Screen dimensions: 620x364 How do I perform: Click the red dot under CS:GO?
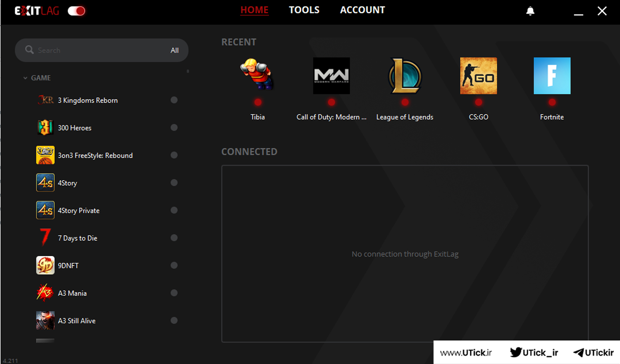pos(479,102)
